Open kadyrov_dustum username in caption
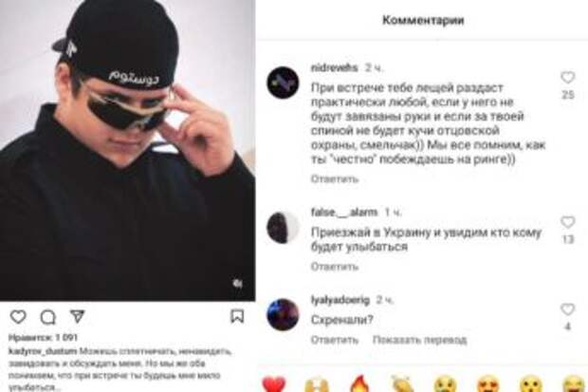588x392 pixels. click(x=43, y=352)
